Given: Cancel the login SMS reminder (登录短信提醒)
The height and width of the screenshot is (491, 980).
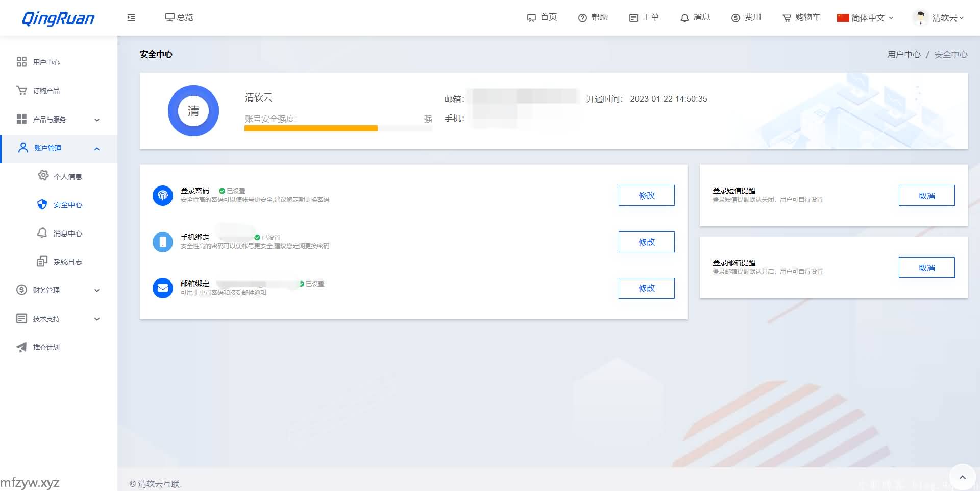Looking at the screenshot, I should point(926,196).
